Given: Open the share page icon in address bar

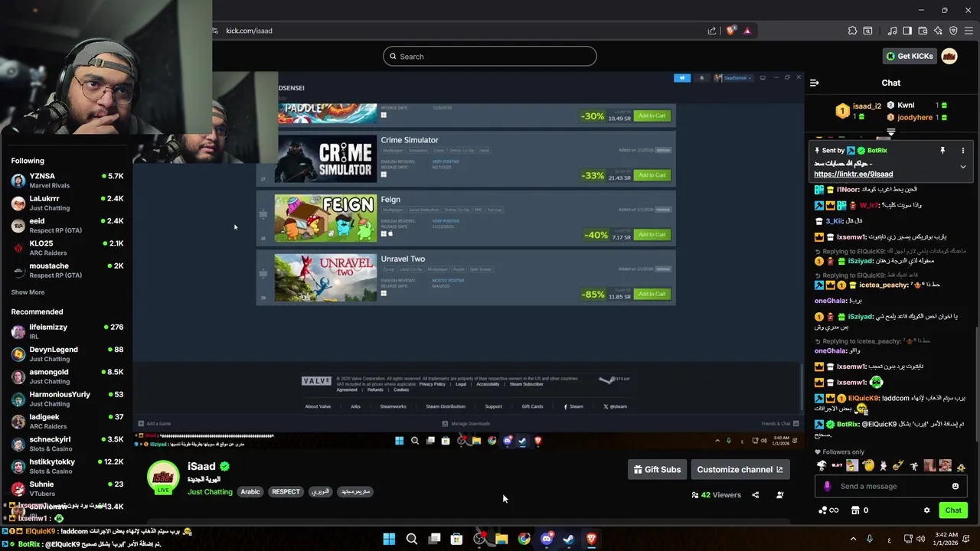Looking at the screenshot, I should [x=712, y=31].
